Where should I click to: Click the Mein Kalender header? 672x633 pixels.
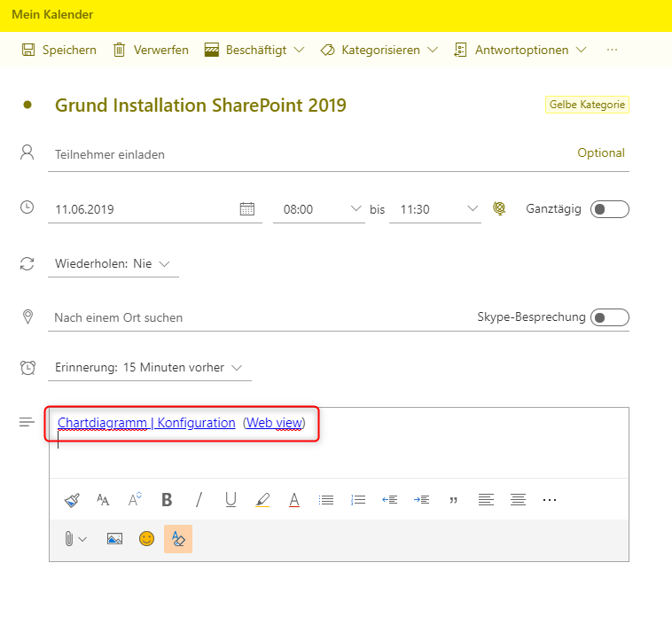(52, 14)
